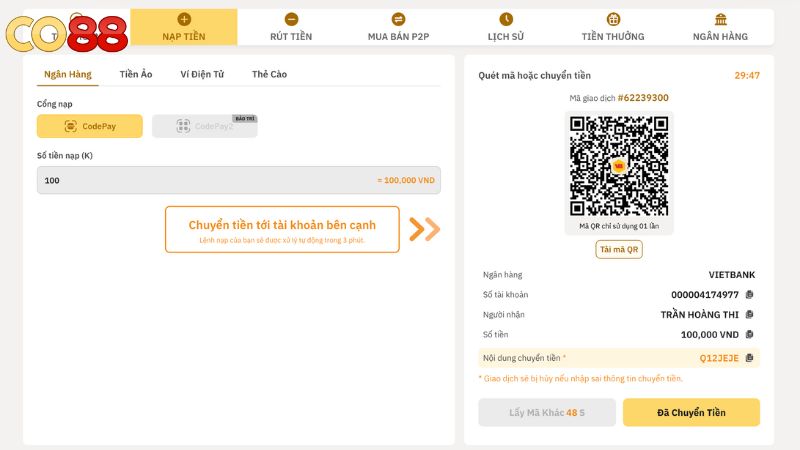Click the VIETBANK bank name
Screen dimensions: 800x450
[x=732, y=274]
